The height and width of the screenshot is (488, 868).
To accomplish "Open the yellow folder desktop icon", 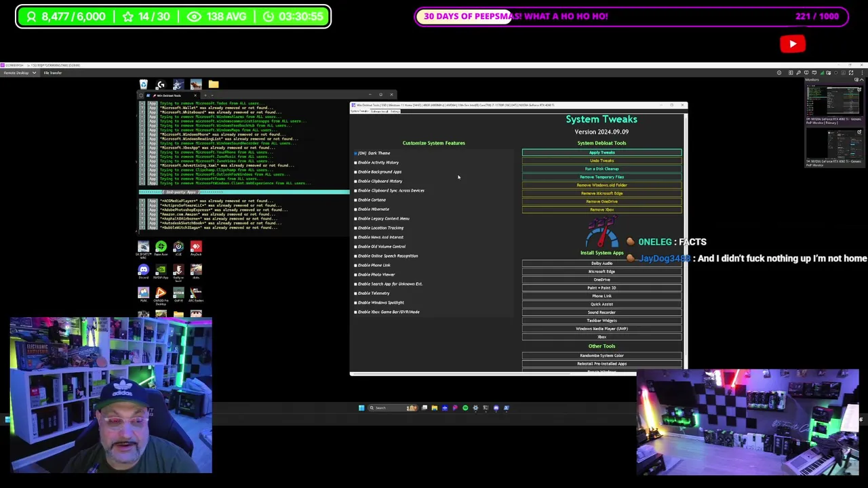I will coord(214,84).
